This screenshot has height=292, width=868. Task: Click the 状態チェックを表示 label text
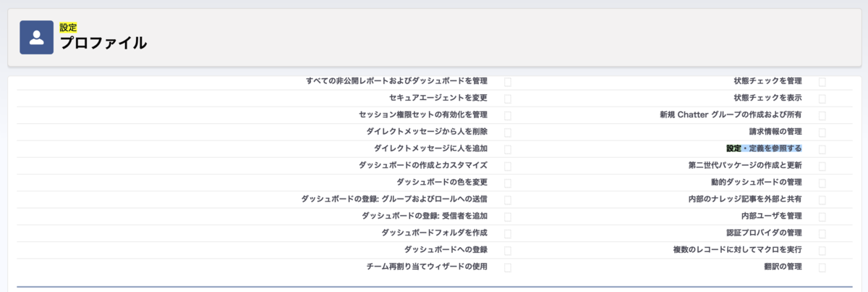click(x=767, y=97)
